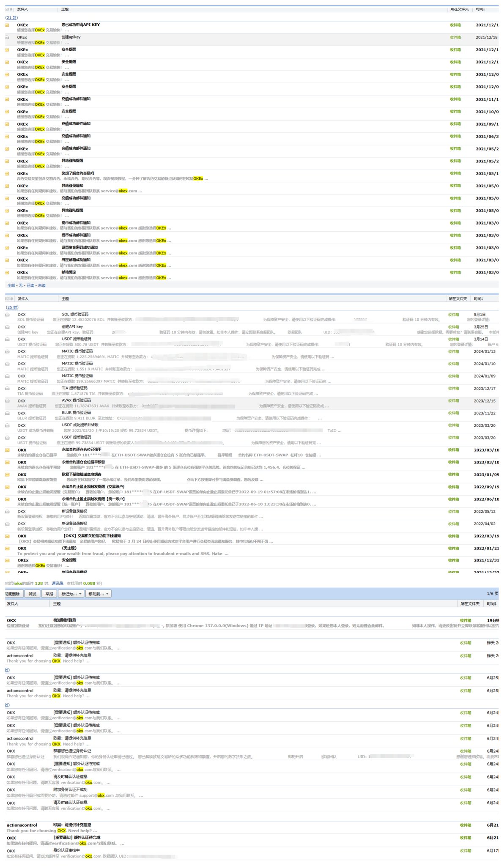Click the 无 selection link

point(21,285)
